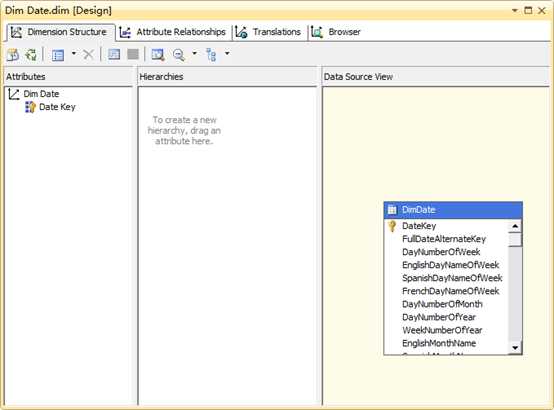Click the Process dimension toolbar icon
The image size is (554, 410).
click(x=31, y=55)
